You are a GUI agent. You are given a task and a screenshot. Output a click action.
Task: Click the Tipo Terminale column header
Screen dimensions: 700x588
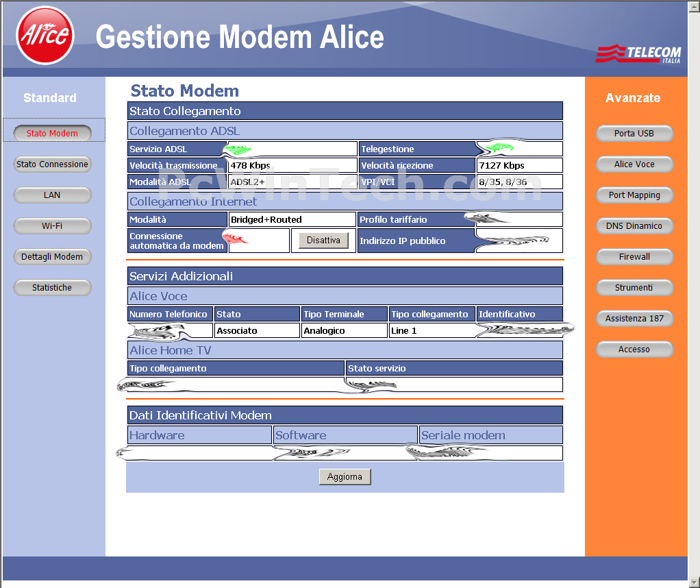(345, 314)
